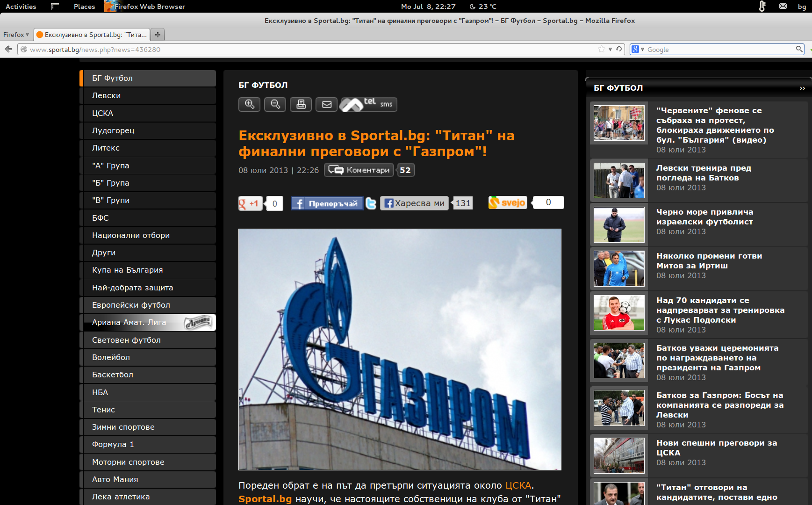Click the mail envelope tray icon
812x505 pixels.
(x=783, y=6)
